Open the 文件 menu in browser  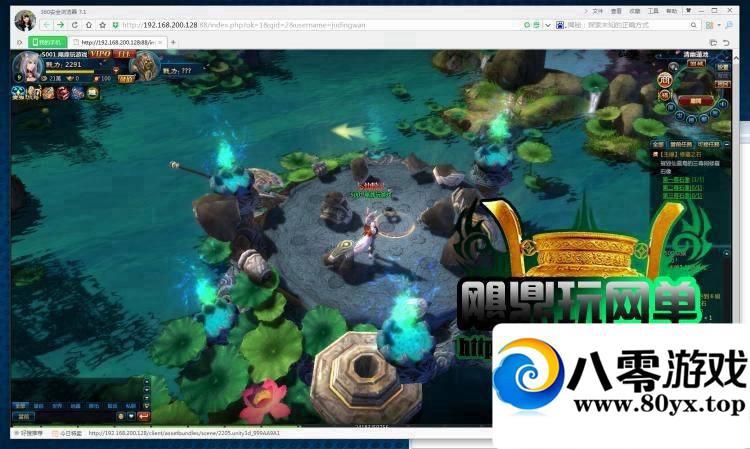click(x=598, y=11)
